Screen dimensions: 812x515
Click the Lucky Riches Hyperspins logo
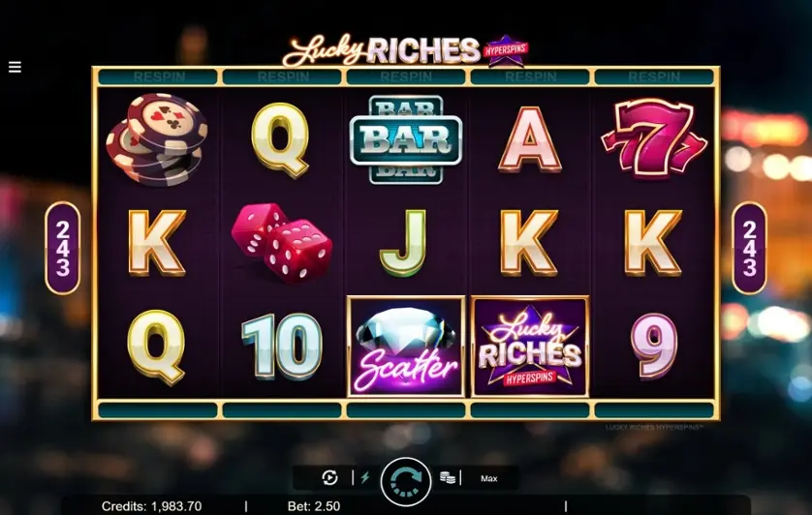pyautogui.click(x=405, y=50)
